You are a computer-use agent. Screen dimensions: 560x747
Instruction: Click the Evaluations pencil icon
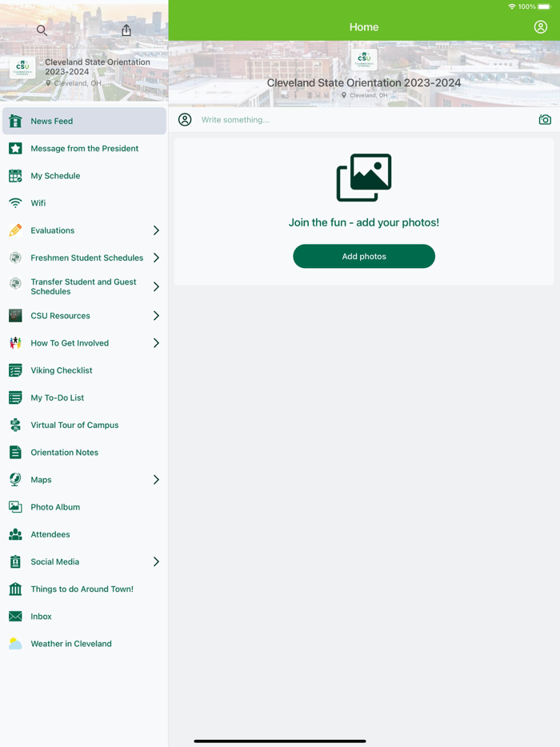tap(15, 230)
